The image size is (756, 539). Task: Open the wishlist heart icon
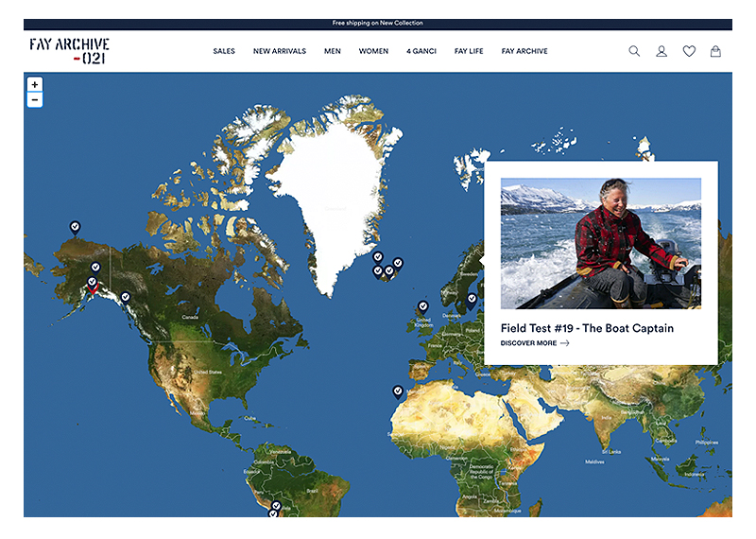pyautogui.click(x=689, y=51)
